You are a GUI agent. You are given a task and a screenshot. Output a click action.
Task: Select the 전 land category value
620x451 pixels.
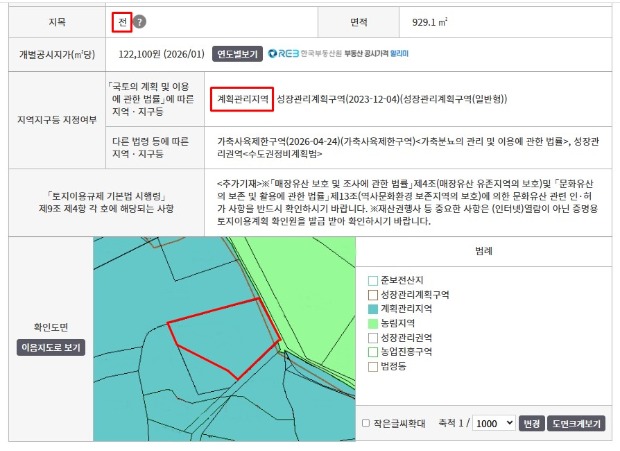coord(122,22)
